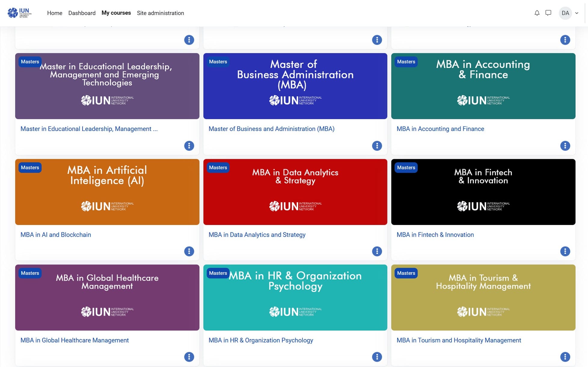Go to Home in navigation
The width and height of the screenshot is (588, 367).
click(x=55, y=13)
